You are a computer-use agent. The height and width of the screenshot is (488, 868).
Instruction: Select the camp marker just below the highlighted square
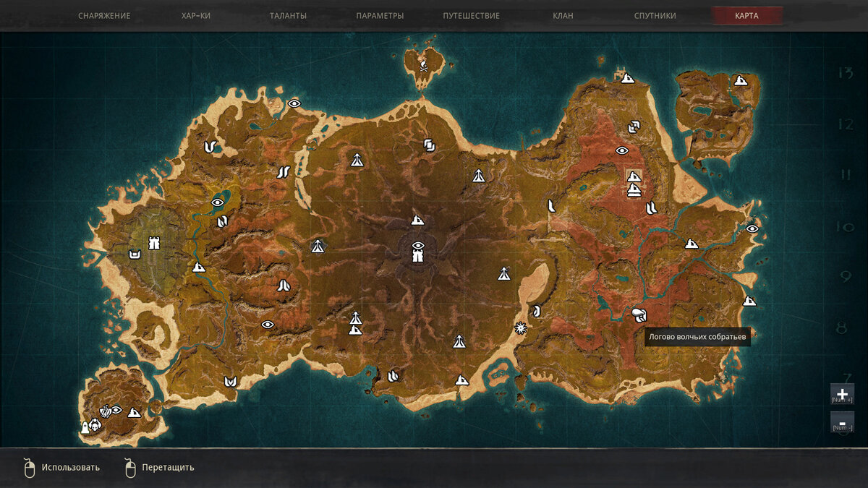click(x=634, y=191)
